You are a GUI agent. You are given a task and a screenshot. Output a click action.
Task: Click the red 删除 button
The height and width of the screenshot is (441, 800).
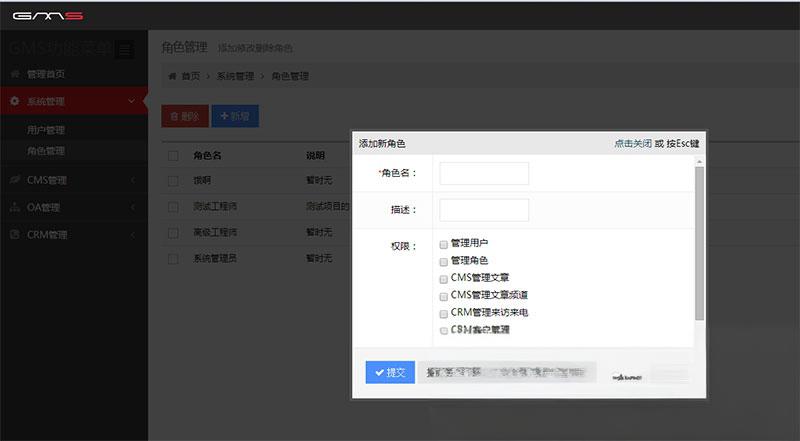click(x=185, y=116)
